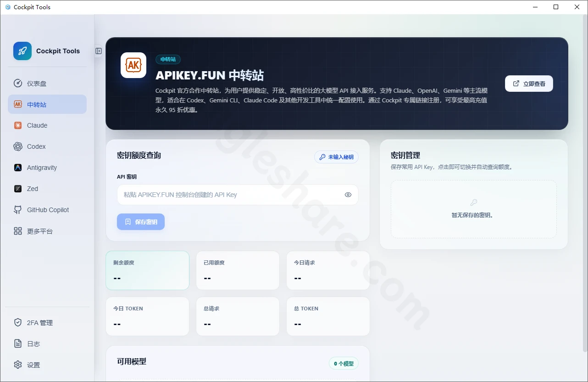The height and width of the screenshot is (382, 588).
Task: Minimize the Cockpit Tools window
Action: [x=535, y=7]
